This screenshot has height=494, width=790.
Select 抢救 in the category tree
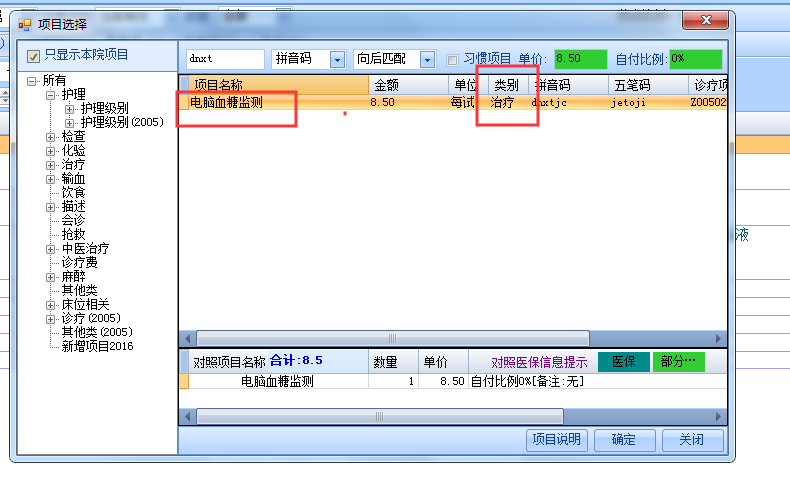tap(74, 234)
